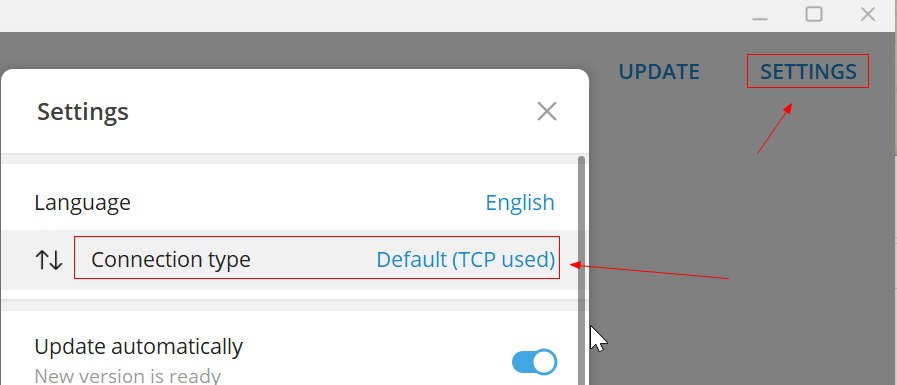
Task: Disable the Update automatically switch
Action: 534,362
